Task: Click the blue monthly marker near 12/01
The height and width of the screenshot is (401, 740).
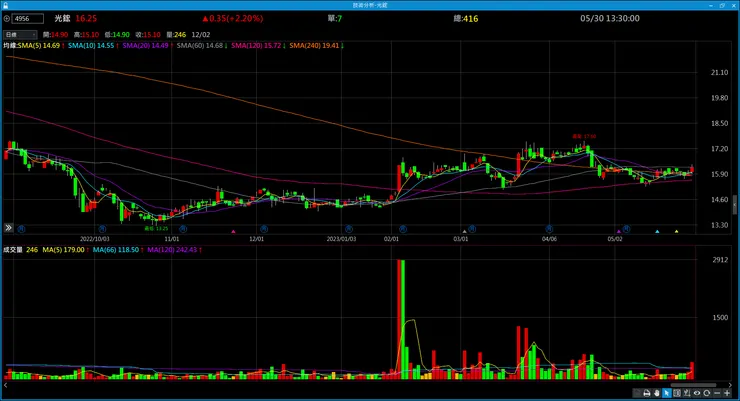Action: click(264, 229)
